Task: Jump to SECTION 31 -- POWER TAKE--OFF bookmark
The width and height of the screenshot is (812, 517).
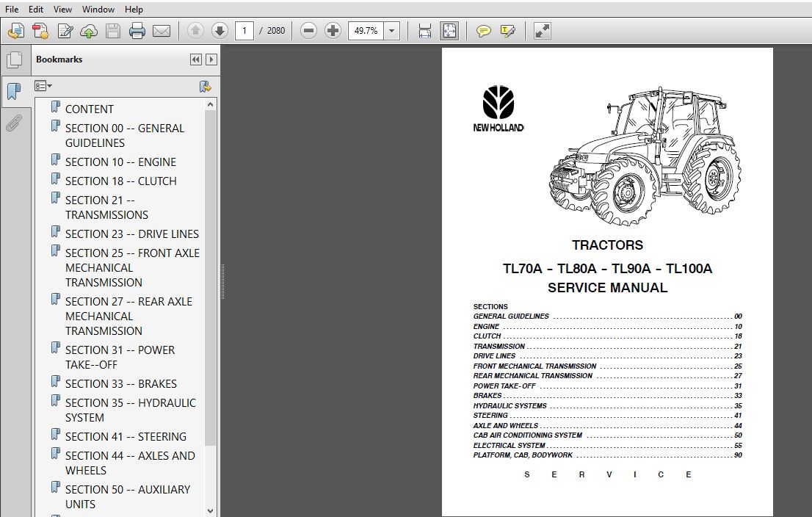Action: tap(120, 358)
